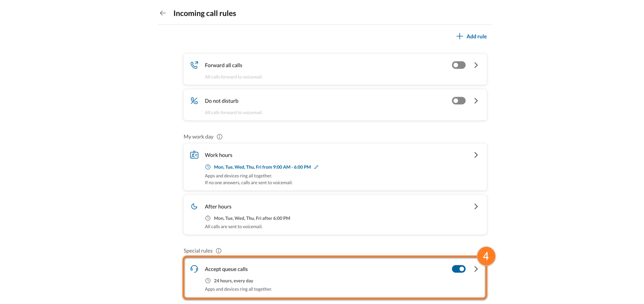Open Do not disturb details chevron
Screen dimensions: 644x304
[476, 101]
